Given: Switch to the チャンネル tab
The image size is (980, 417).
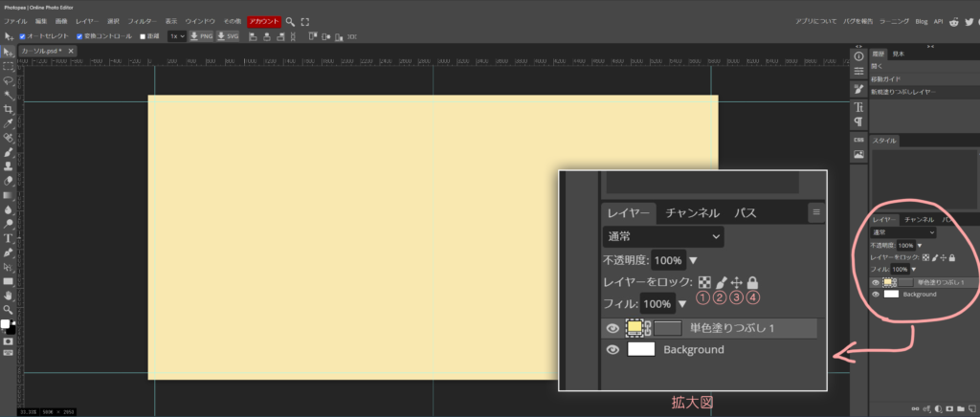Looking at the screenshot, I should [x=918, y=220].
